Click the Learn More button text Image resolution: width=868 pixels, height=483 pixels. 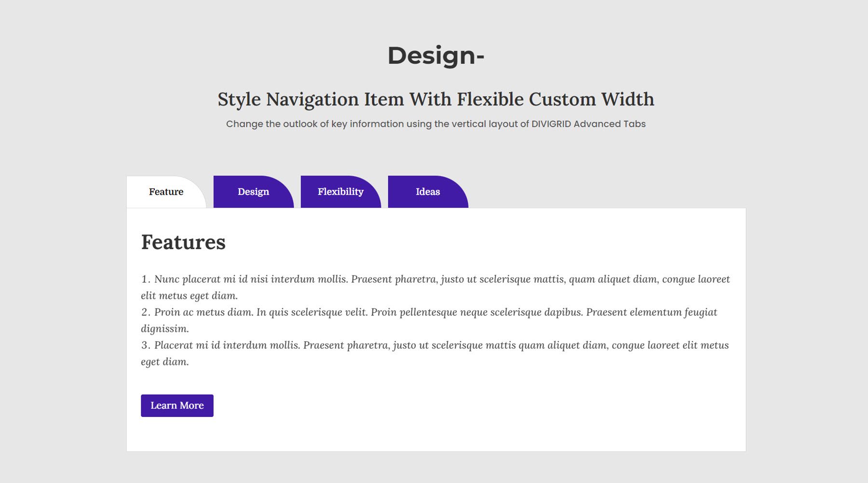pos(176,405)
